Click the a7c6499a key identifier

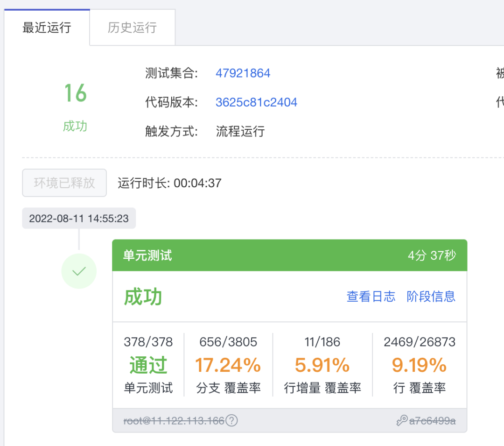coord(432,421)
